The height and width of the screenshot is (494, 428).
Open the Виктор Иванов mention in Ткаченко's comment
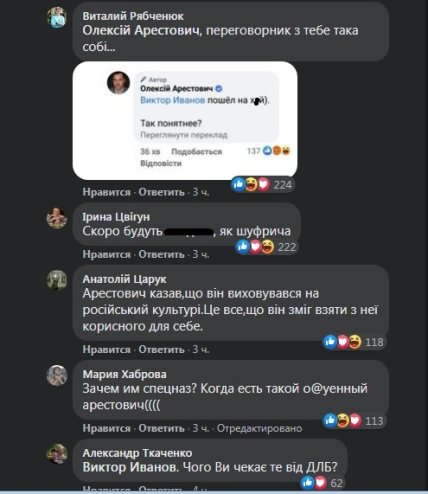pyautogui.click(x=130, y=467)
